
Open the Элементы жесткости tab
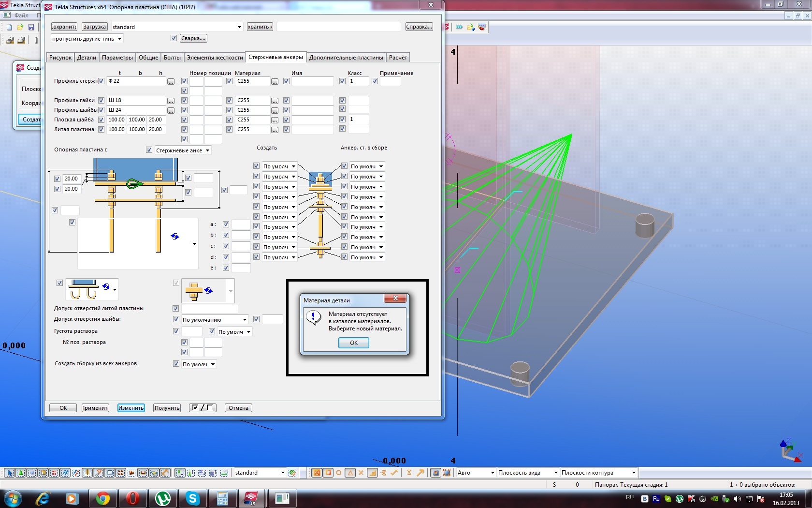pyautogui.click(x=215, y=58)
